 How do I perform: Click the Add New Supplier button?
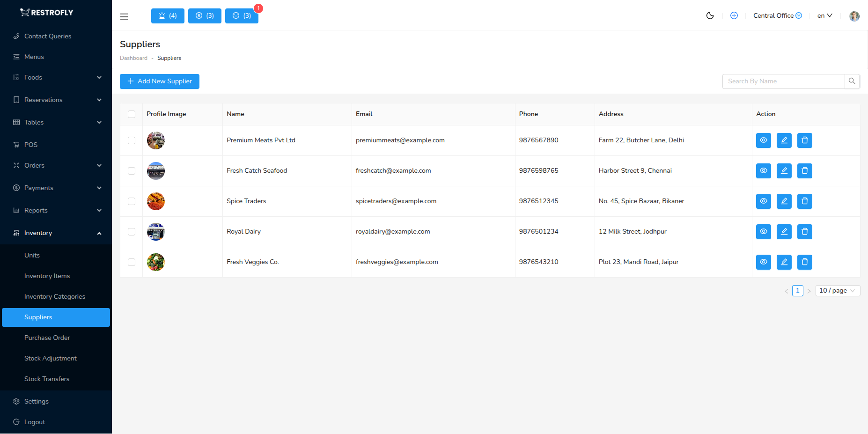(159, 81)
